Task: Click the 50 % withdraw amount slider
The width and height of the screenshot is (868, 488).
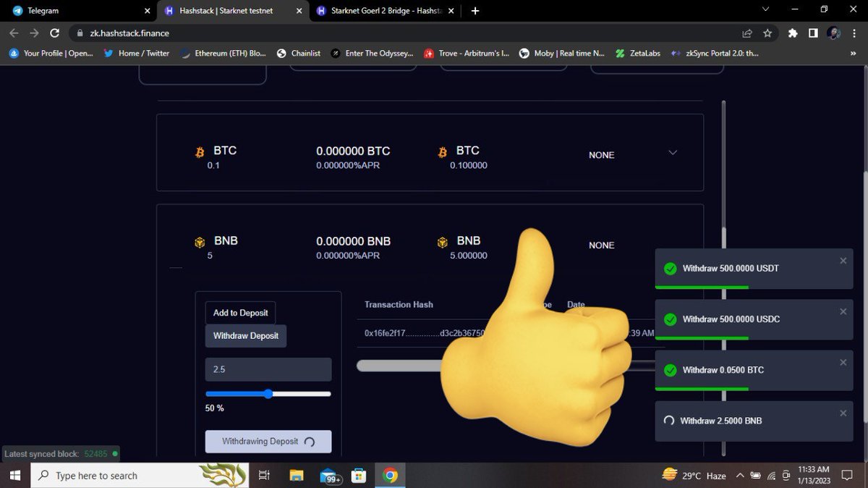Action: tap(268, 394)
